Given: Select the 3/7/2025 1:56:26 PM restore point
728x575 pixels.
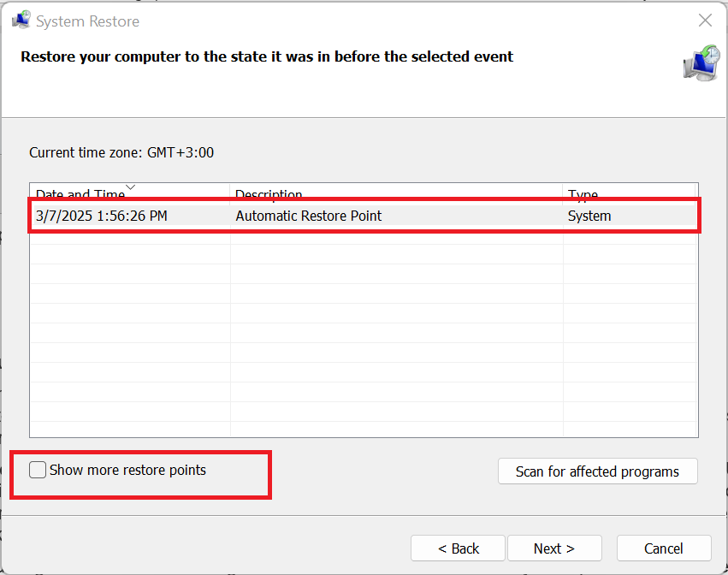Looking at the screenshot, I should tap(102, 216).
